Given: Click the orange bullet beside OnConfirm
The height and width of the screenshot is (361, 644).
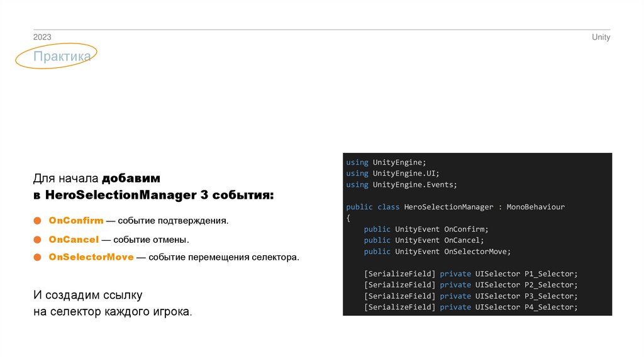Looking at the screenshot, I should (x=37, y=221).
